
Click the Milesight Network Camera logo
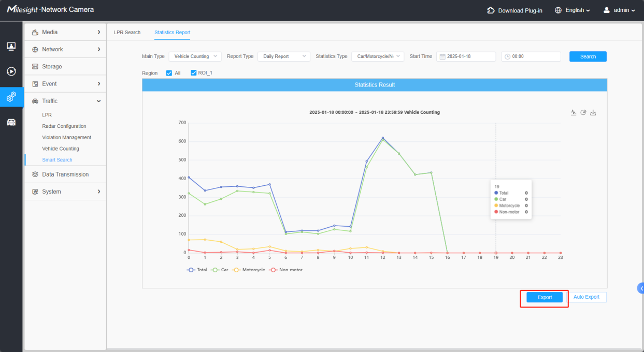click(x=50, y=10)
